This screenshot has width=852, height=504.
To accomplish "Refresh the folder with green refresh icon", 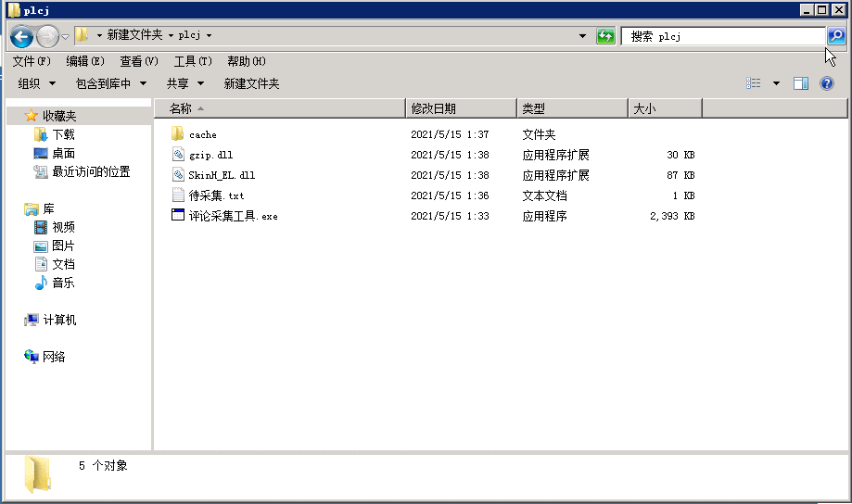I will (605, 36).
